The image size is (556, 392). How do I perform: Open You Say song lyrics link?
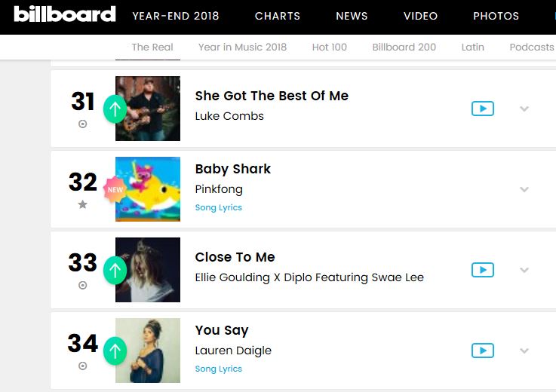pyautogui.click(x=218, y=369)
